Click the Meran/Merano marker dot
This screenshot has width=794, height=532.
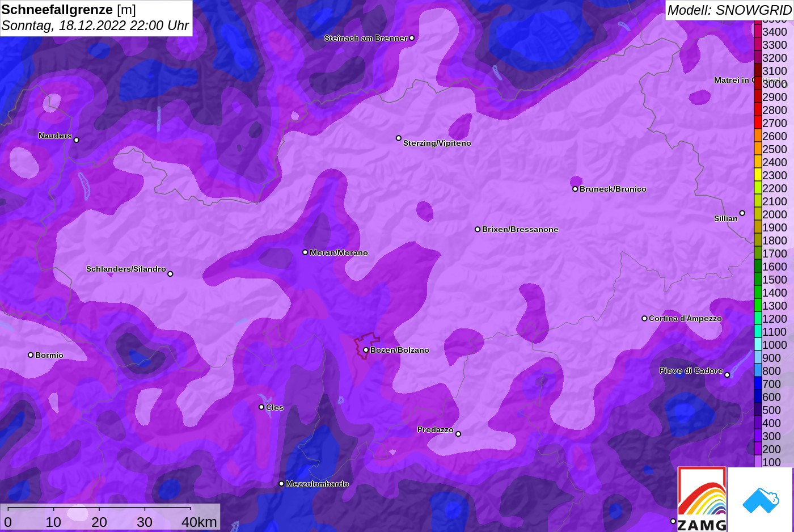click(x=305, y=252)
